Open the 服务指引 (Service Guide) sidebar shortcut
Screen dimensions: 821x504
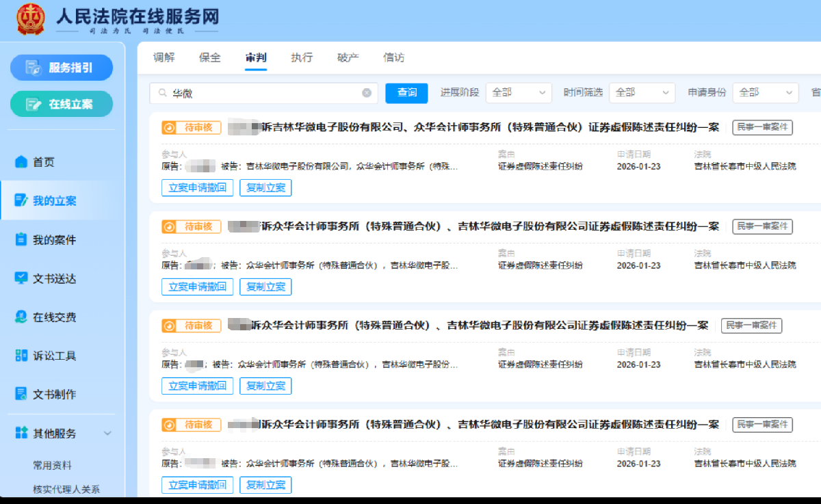point(61,67)
